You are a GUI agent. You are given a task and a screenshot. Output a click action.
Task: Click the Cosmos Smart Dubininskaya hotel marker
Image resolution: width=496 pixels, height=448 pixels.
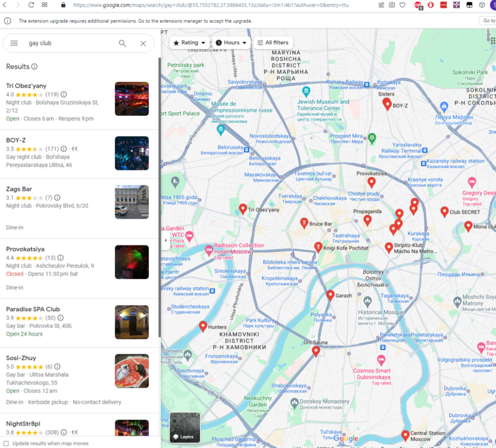pos(381,360)
